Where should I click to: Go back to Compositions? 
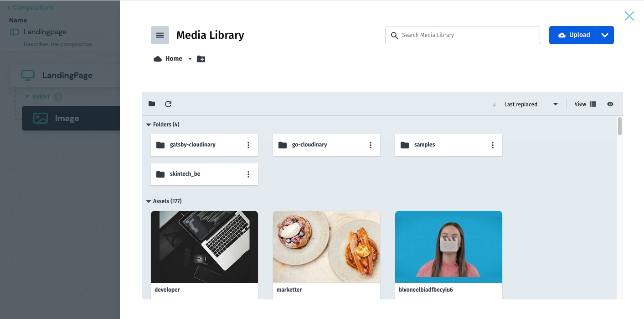pyautogui.click(x=31, y=7)
